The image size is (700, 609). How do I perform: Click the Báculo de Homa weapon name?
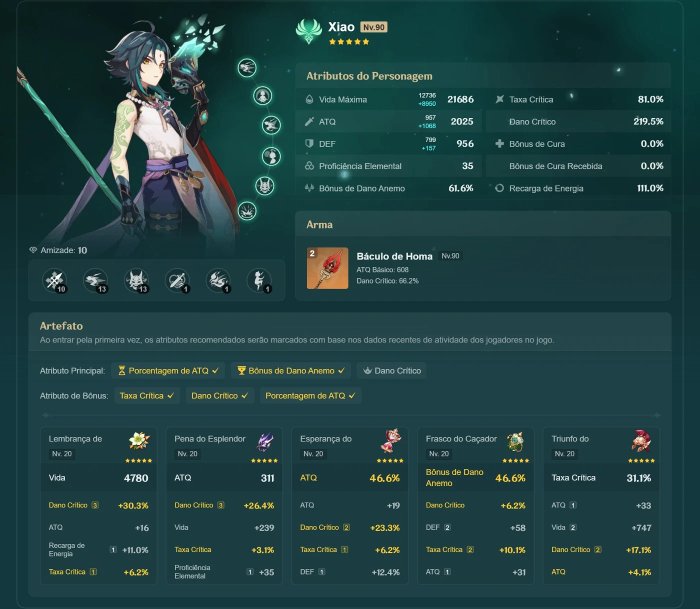point(394,256)
